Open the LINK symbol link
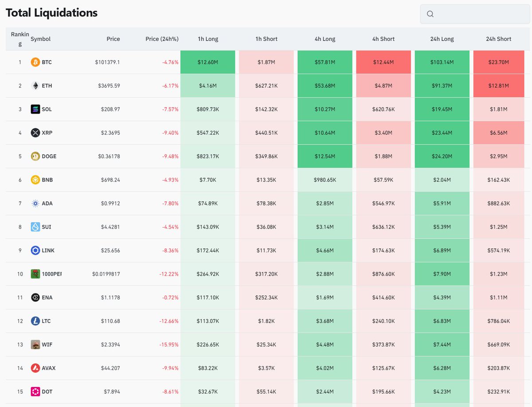The image size is (532, 407). coord(48,250)
